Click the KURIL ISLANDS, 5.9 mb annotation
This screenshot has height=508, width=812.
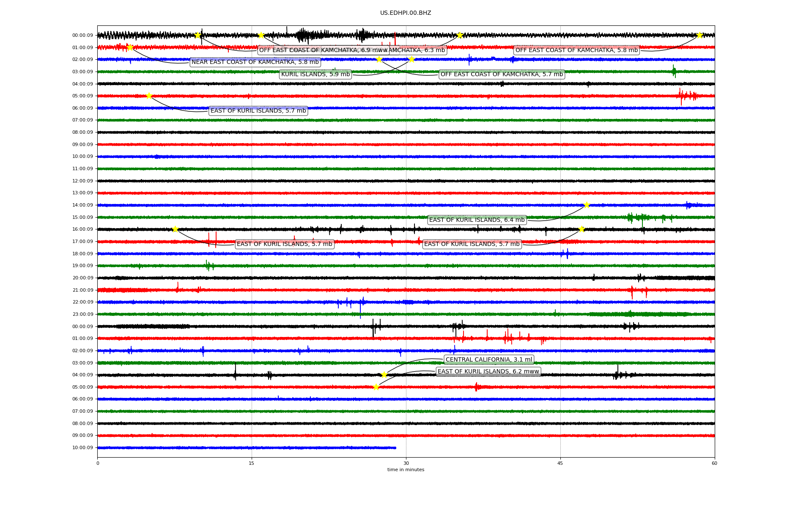point(315,75)
